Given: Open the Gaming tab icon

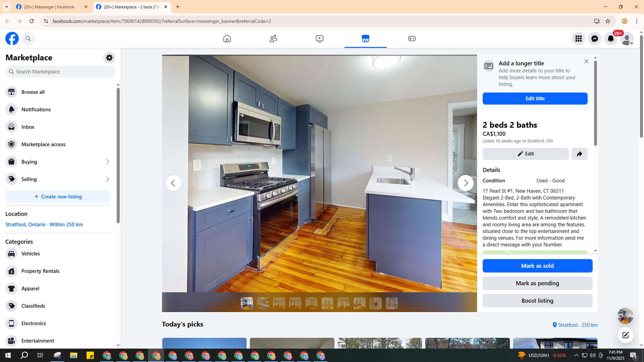Looking at the screenshot, I should [x=412, y=39].
